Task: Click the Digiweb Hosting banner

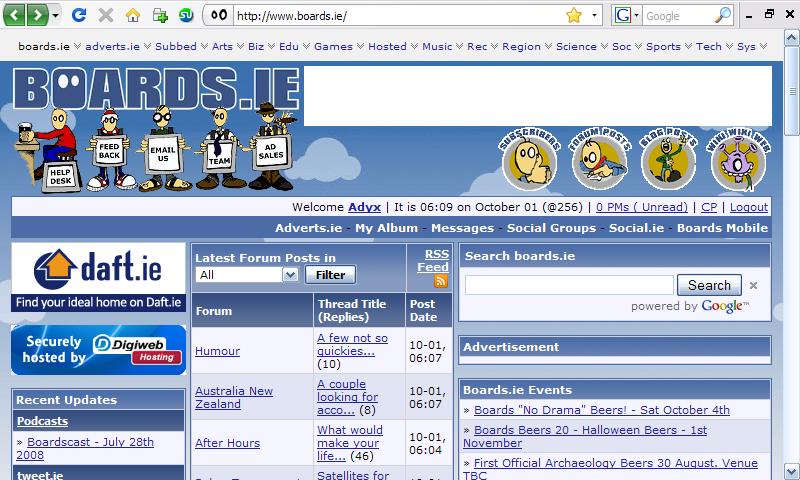Action: (98, 350)
